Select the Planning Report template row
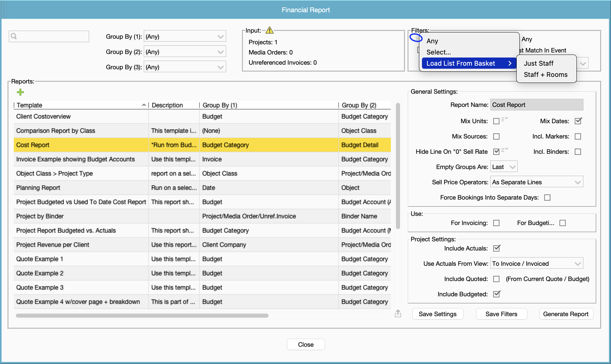611x364 pixels. point(38,188)
